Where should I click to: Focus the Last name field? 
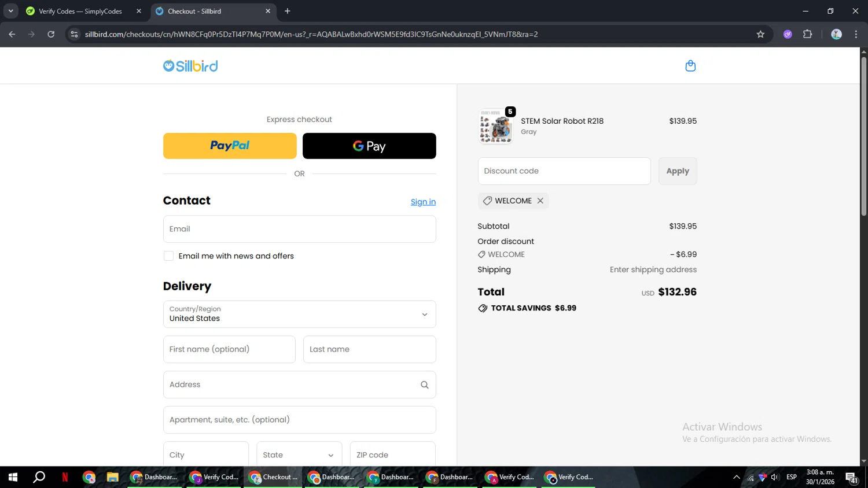tap(369, 349)
